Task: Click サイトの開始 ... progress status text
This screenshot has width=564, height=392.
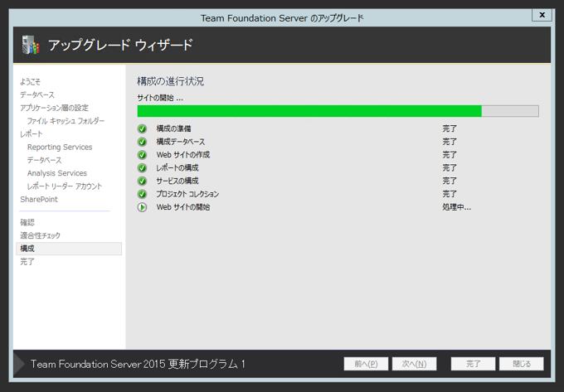Action: pyautogui.click(x=160, y=98)
